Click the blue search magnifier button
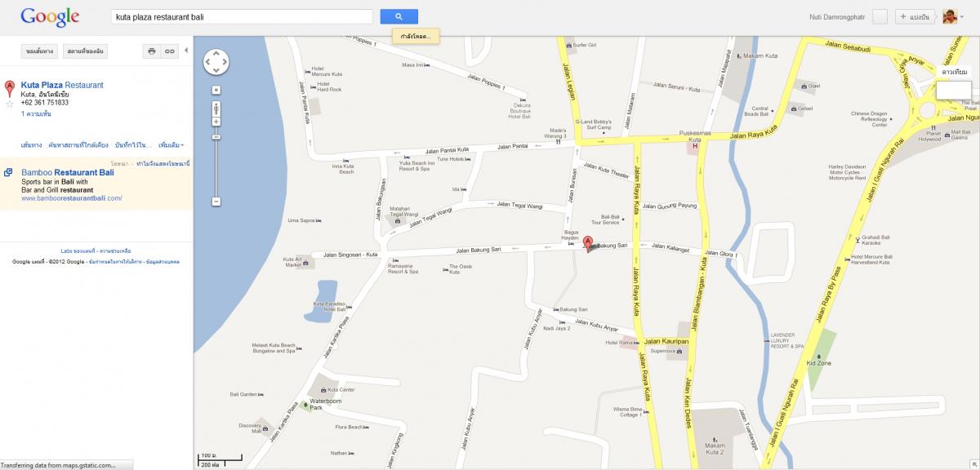 coord(399,16)
